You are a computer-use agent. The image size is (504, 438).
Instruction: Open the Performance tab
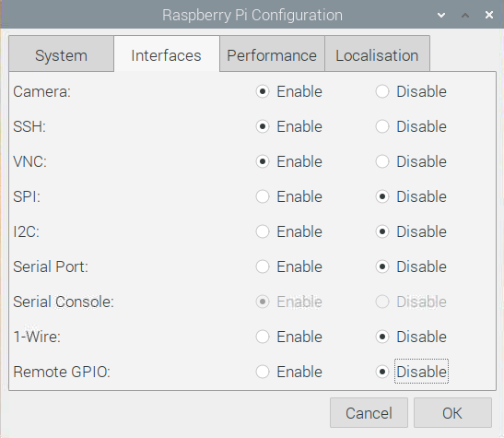[x=272, y=53]
